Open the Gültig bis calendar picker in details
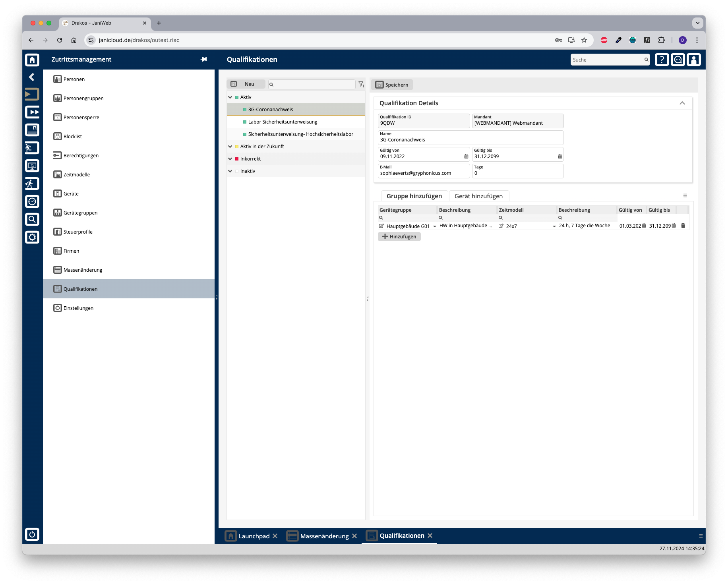 pyautogui.click(x=560, y=157)
